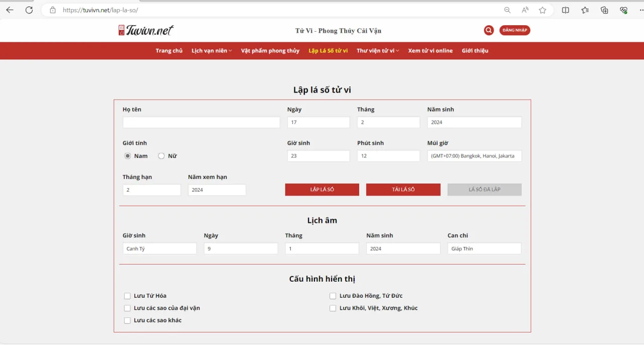Reload the page with refresh icon
644x345 pixels.
click(x=29, y=10)
